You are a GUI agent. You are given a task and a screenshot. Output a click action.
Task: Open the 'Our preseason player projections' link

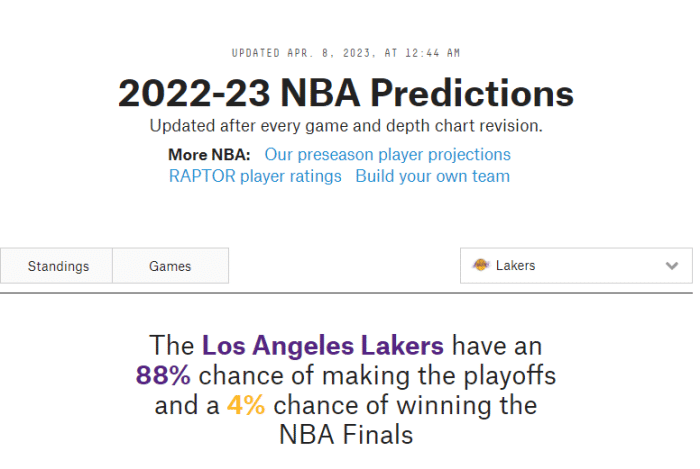(387, 154)
